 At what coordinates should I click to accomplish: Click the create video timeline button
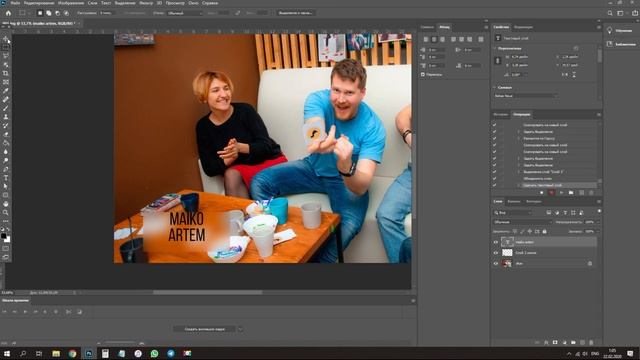[x=204, y=329]
